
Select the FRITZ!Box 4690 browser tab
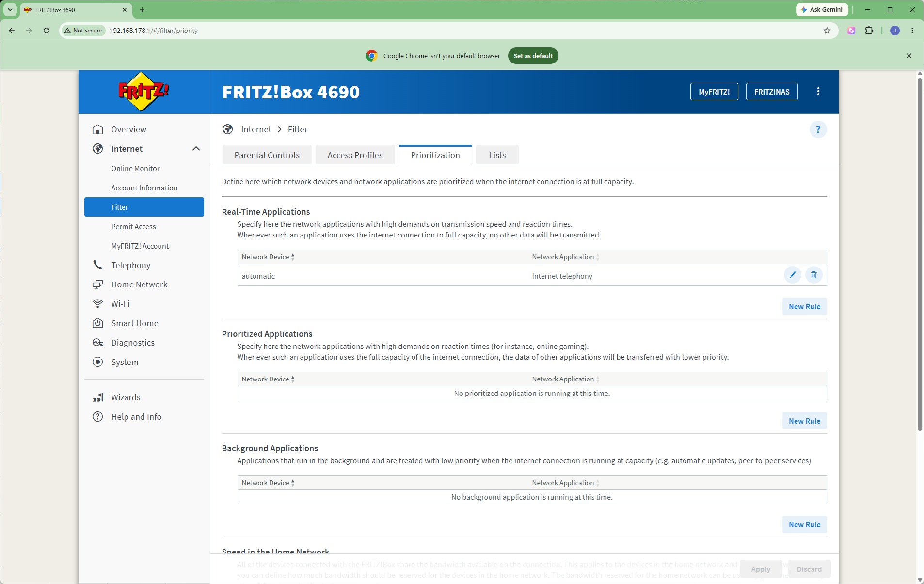click(76, 10)
